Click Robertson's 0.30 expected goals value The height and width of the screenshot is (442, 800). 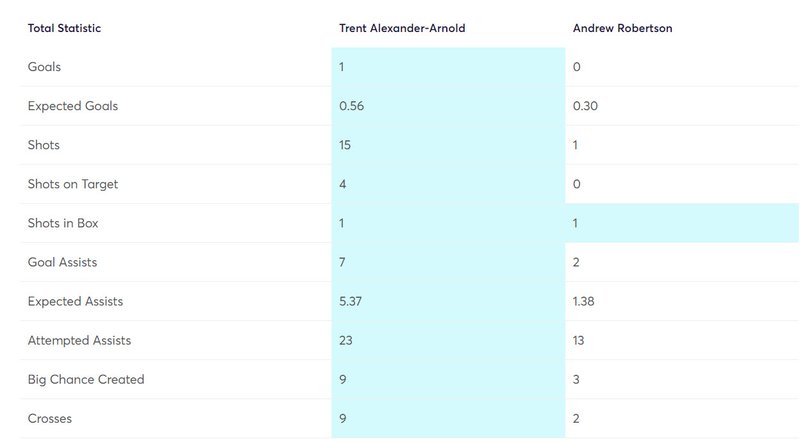point(585,106)
